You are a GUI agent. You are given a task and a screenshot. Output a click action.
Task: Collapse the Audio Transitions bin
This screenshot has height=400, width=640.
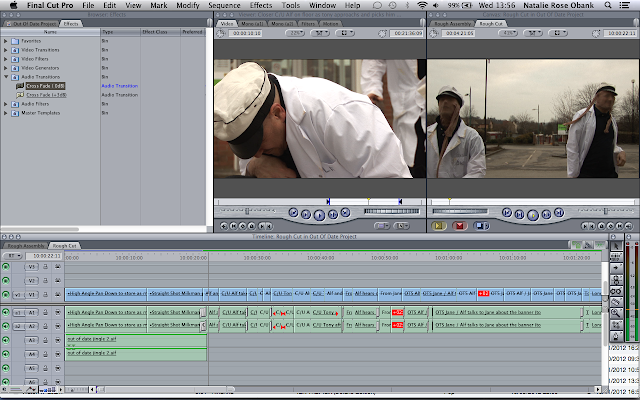coord(6,77)
